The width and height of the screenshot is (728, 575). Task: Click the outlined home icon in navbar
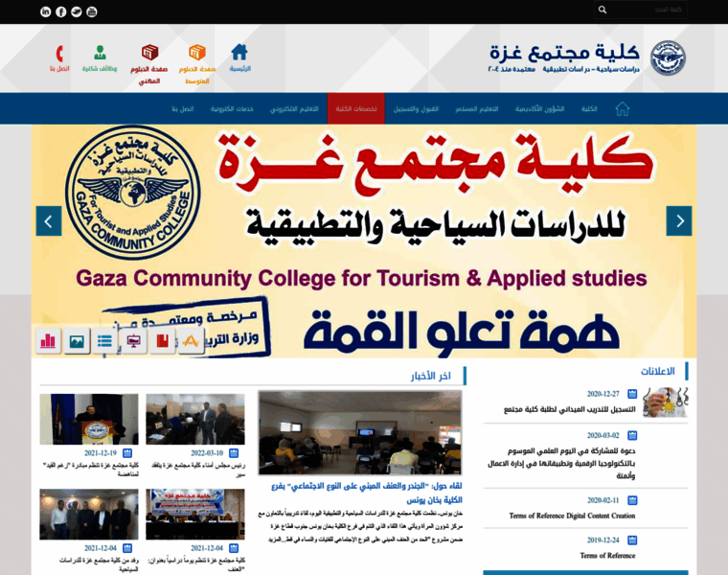click(x=622, y=109)
